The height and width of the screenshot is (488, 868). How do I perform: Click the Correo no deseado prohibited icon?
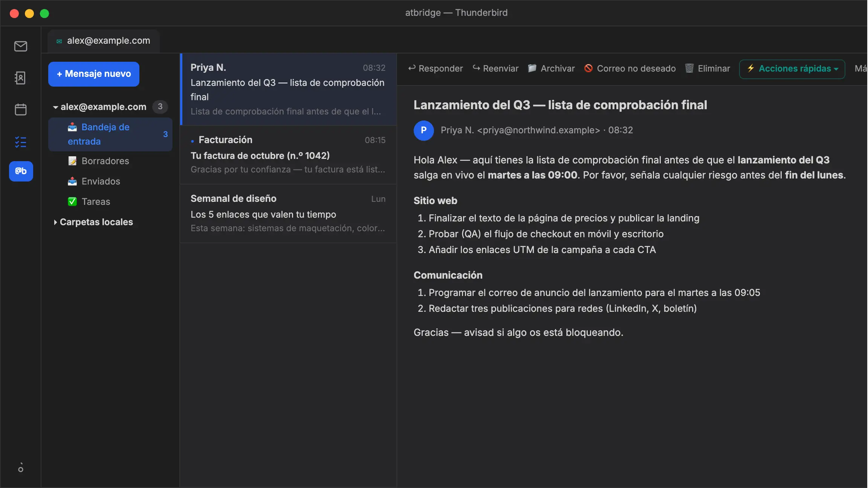pyautogui.click(x=588, y=68)
